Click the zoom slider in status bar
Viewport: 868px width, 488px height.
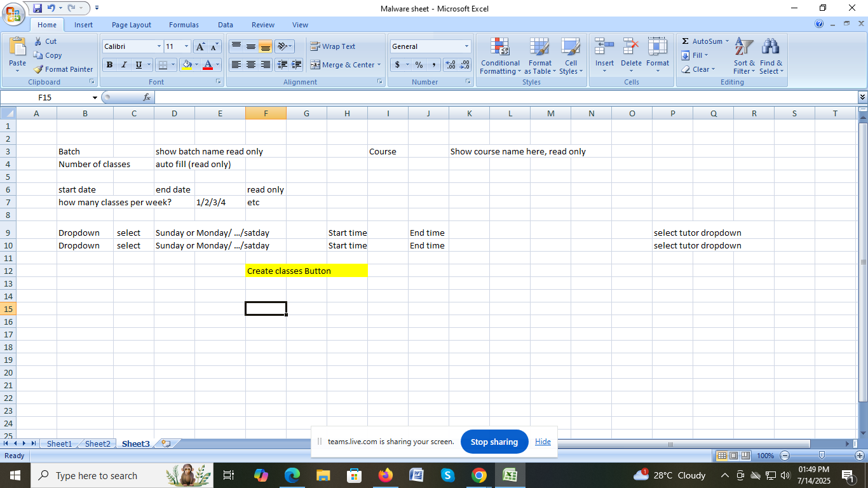[x=822, y=456]
